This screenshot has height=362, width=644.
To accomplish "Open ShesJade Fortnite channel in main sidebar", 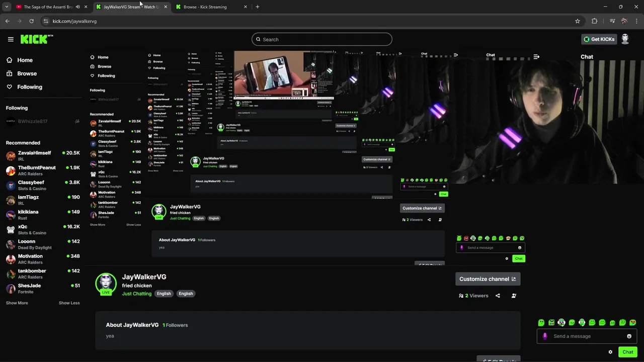I will point(43,288).
